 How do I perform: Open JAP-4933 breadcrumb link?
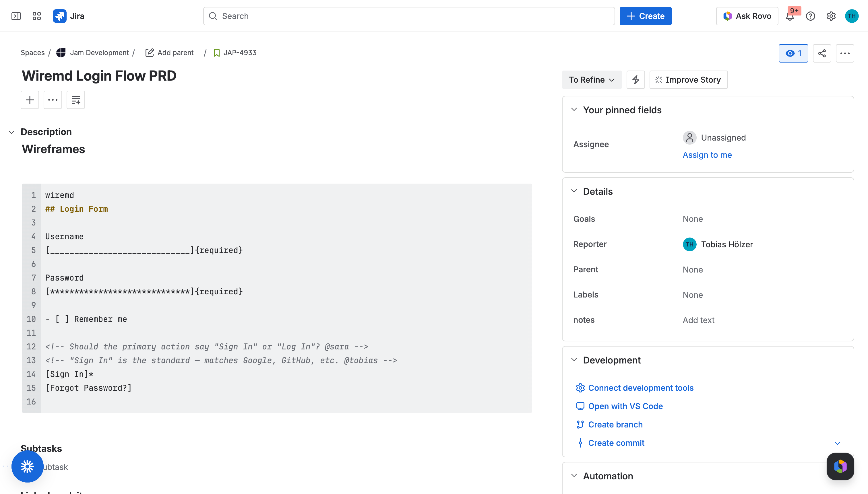click(240, 52)
